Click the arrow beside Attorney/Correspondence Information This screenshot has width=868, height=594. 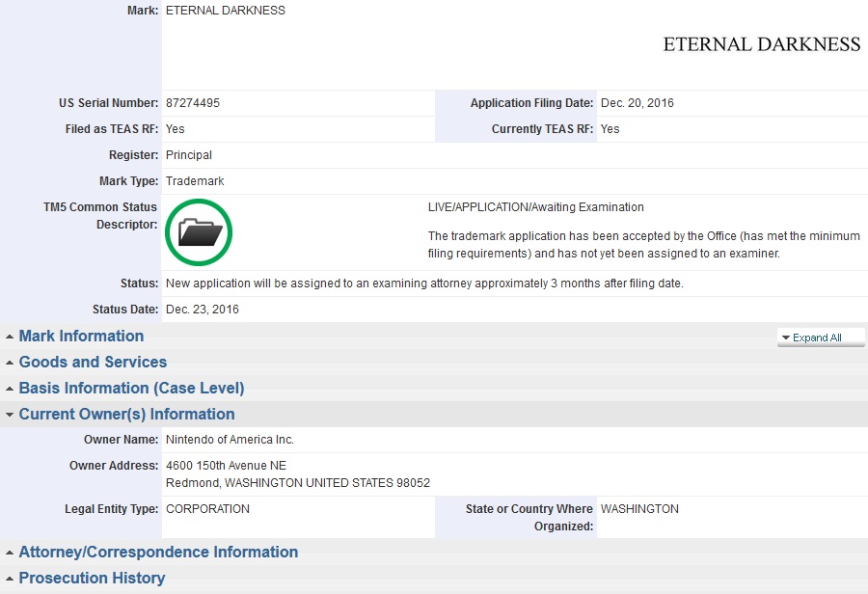pyautogui.click(x=10, y=553)
